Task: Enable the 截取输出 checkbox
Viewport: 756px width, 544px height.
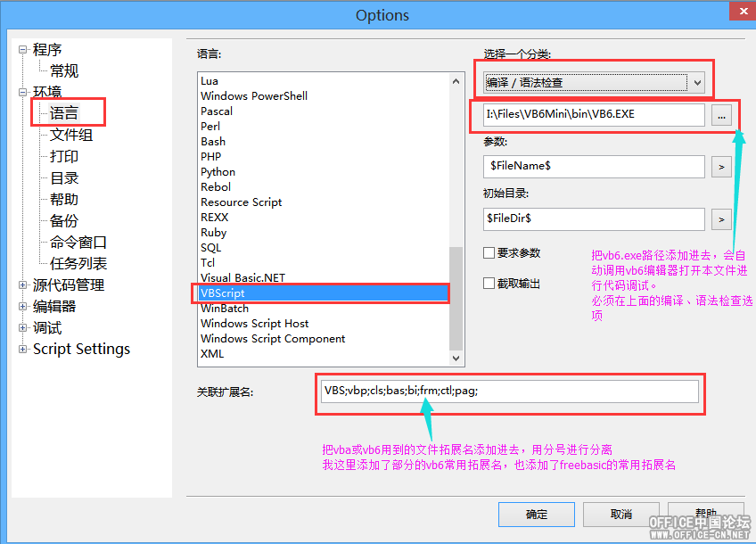Action: [489, 283]
